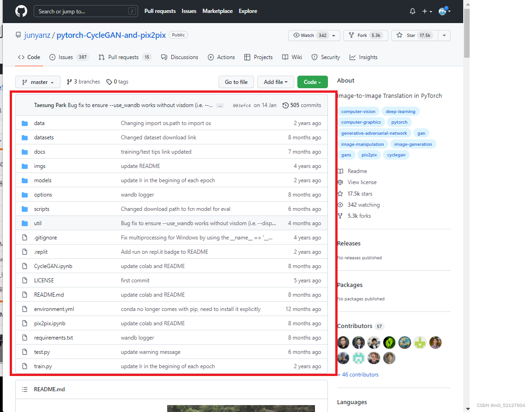532x412 pixels.
Task: Select the cyclegan topic tag
Action: (x=396, y=155)
